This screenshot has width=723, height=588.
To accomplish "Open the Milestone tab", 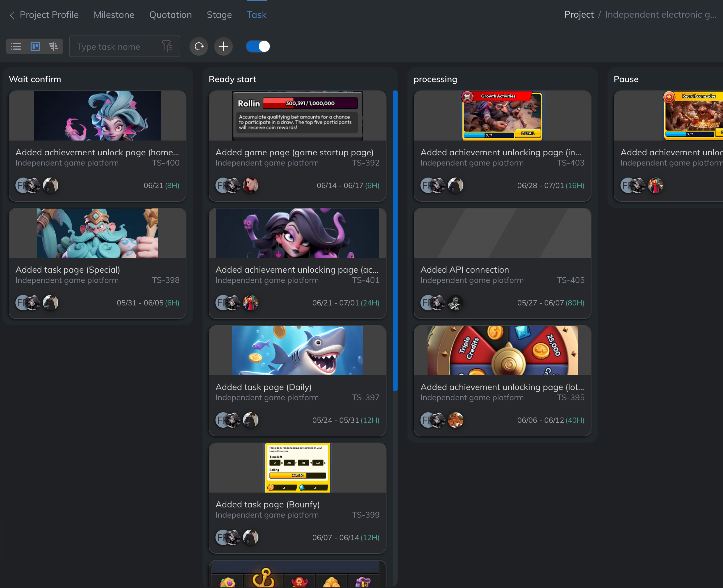I will [114, 15].
